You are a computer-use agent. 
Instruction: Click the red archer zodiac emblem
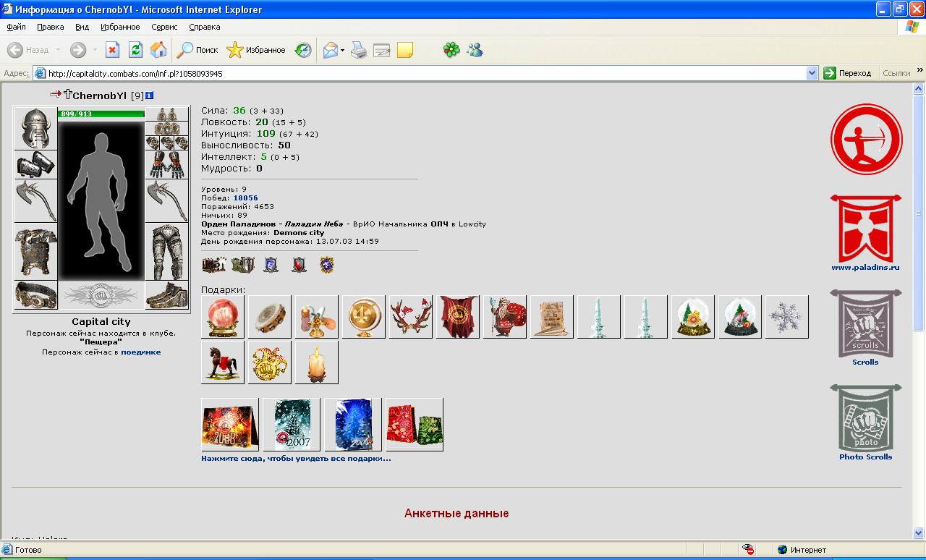click(x=866, y=140)
